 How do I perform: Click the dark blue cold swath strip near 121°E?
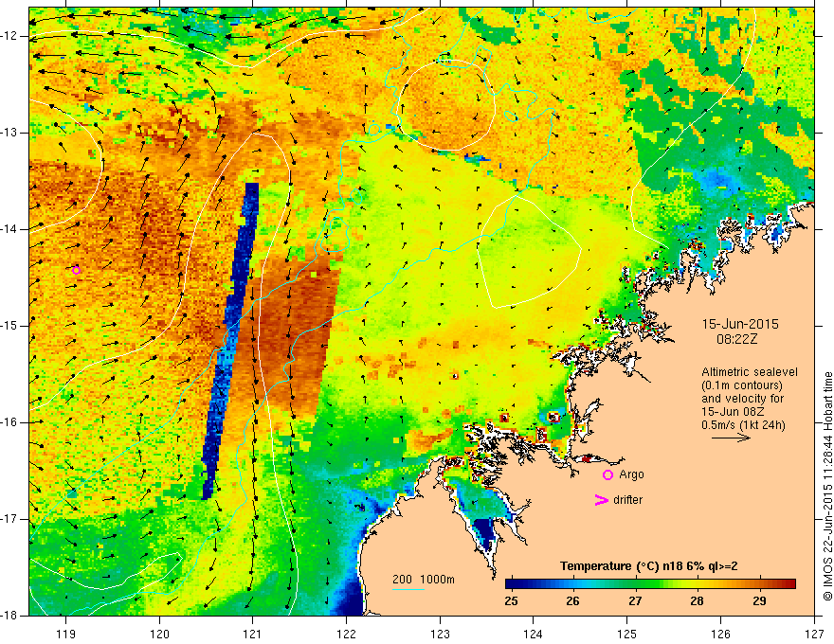[x=230, y=340]
